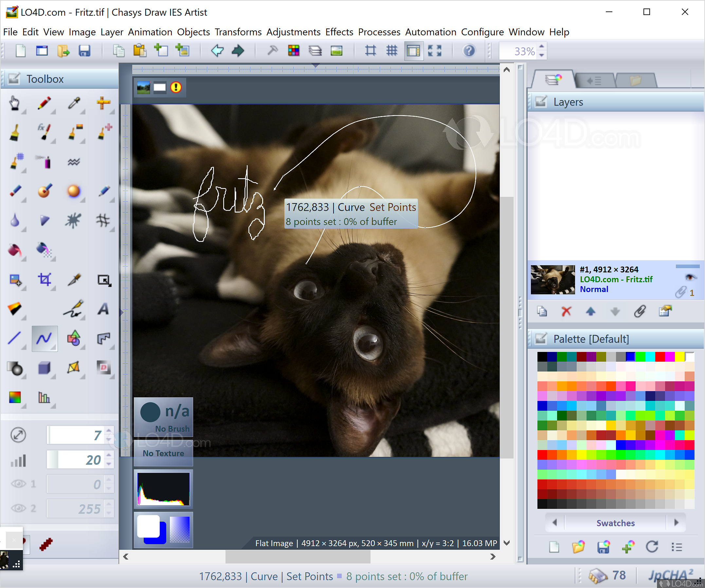Select the gradient color square tool
Image resolution: width=705 pixels, height=588 pixels.
(x=14, y=397)
